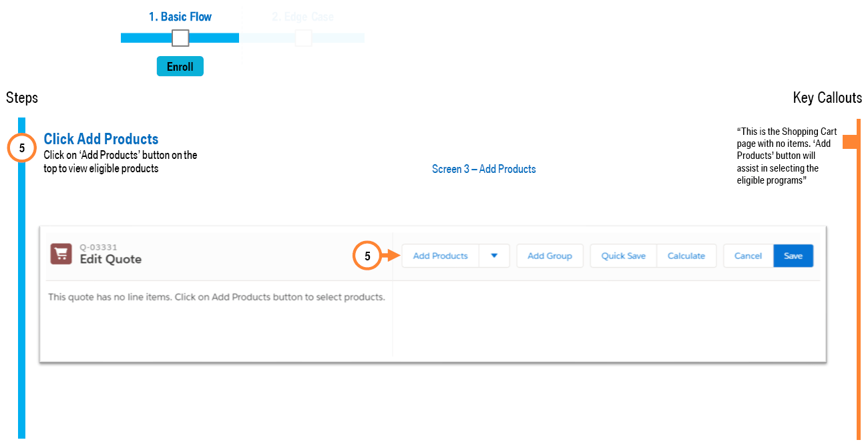Click the shopping cart Edit Quote icon
The width and height of the screenshot is (868, 446).
(61, 254)
